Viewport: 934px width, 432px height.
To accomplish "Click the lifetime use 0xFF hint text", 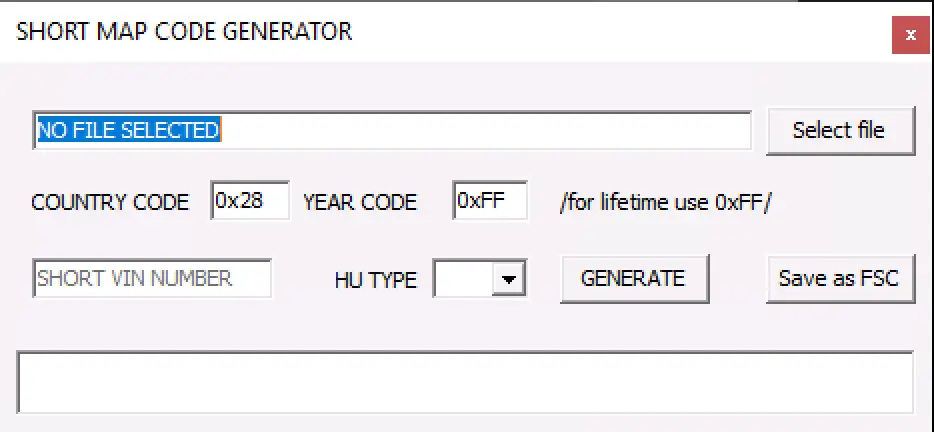I will click(x=667, y=202).
